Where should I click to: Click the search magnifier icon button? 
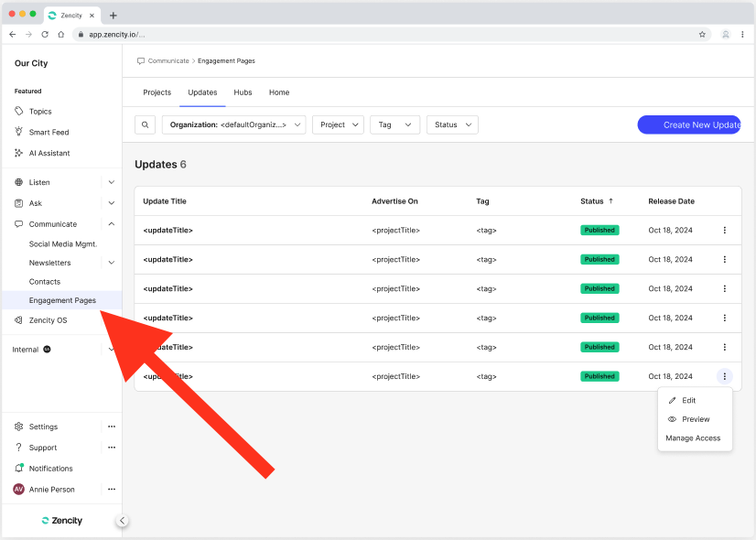tap(145, 124)
